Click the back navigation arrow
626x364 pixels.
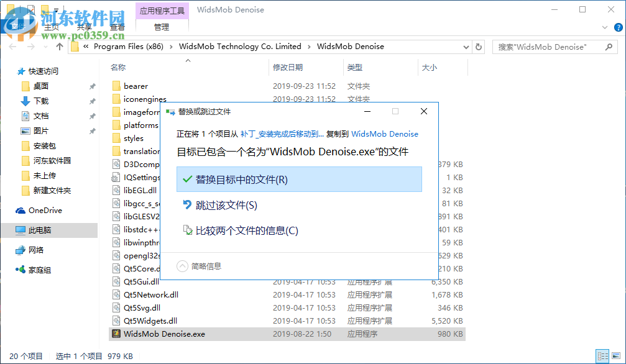pyautogui.click(x=14, y=47)
